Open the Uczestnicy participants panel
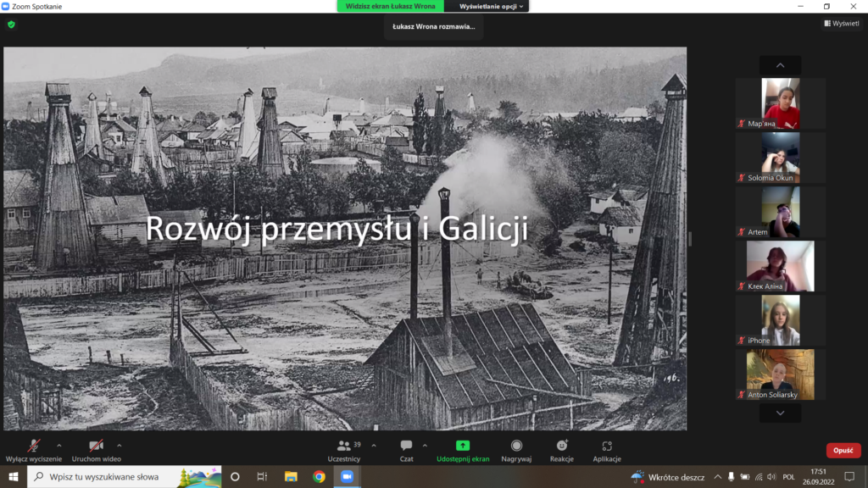Viewport: 868px width, 488px height. click(348, 450)
